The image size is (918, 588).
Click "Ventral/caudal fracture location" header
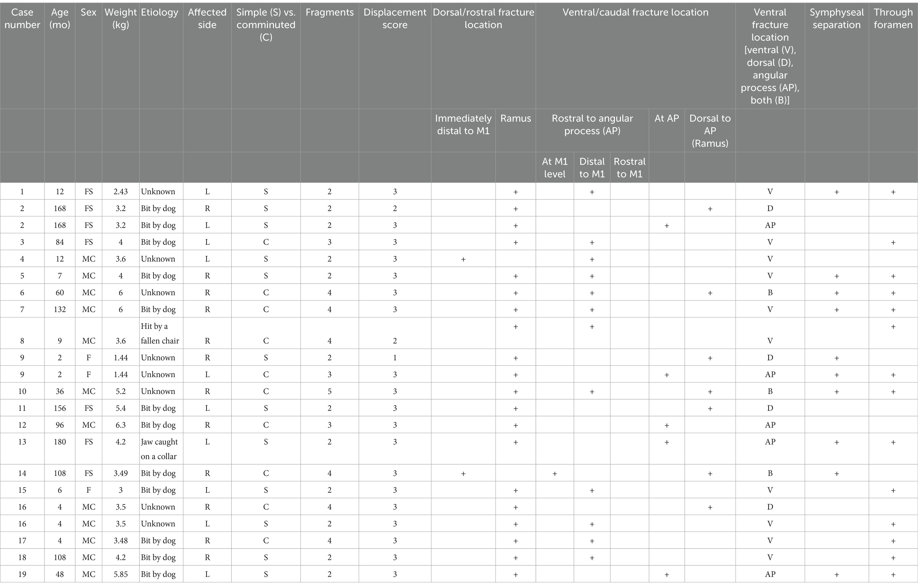click(635, 12)
